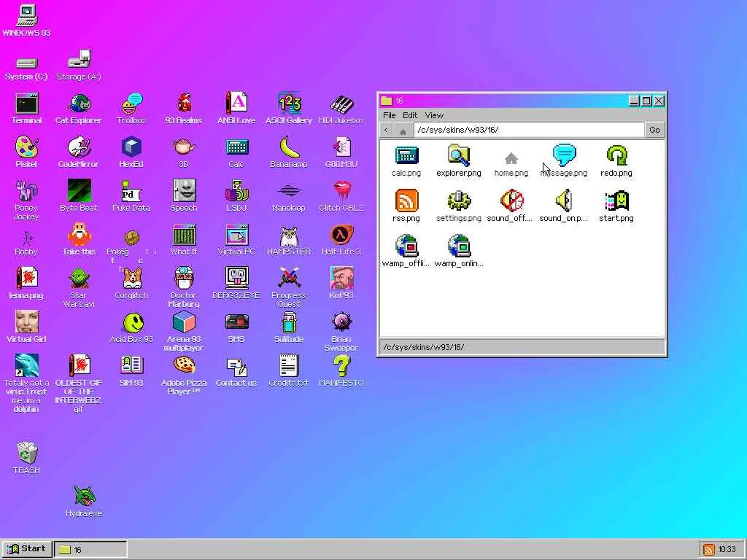The height and width of the screenshot is (560, 747).
Task: Open the Trollbox chat icon
Action: (x=131, y=109)
